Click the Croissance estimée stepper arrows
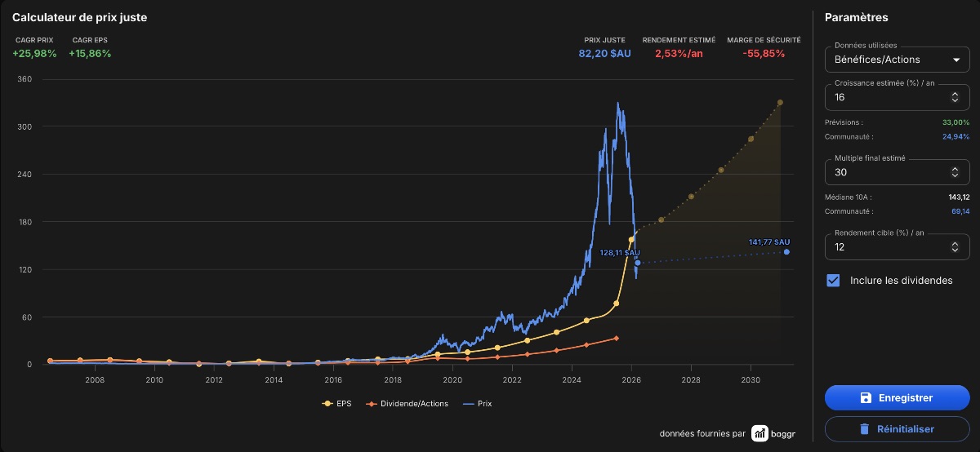Screen dimensions: 980x452 point(955,97)
